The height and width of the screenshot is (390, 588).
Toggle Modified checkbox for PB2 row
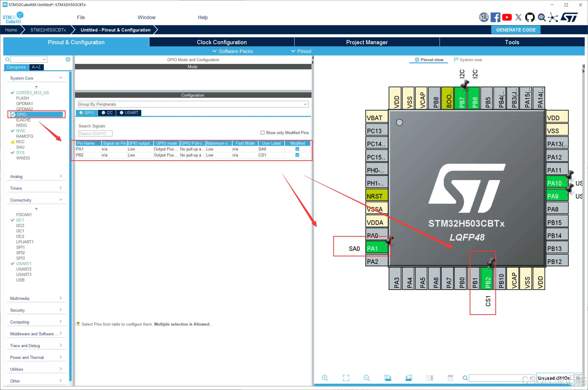tap(297, 155)
